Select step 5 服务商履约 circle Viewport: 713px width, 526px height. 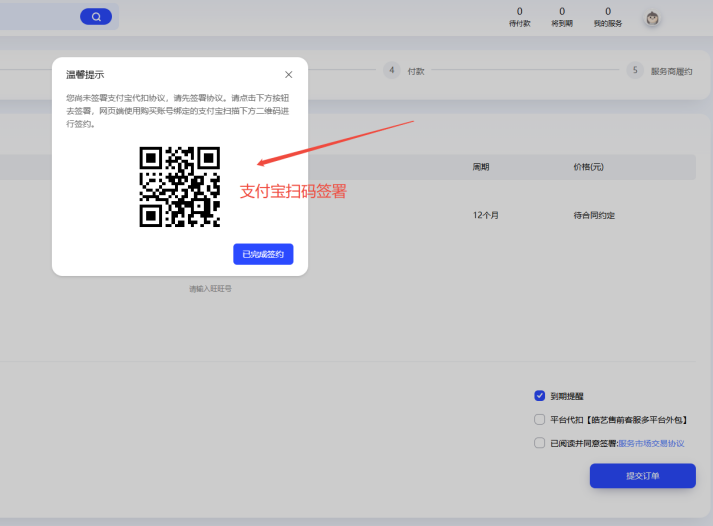point(635,70)
